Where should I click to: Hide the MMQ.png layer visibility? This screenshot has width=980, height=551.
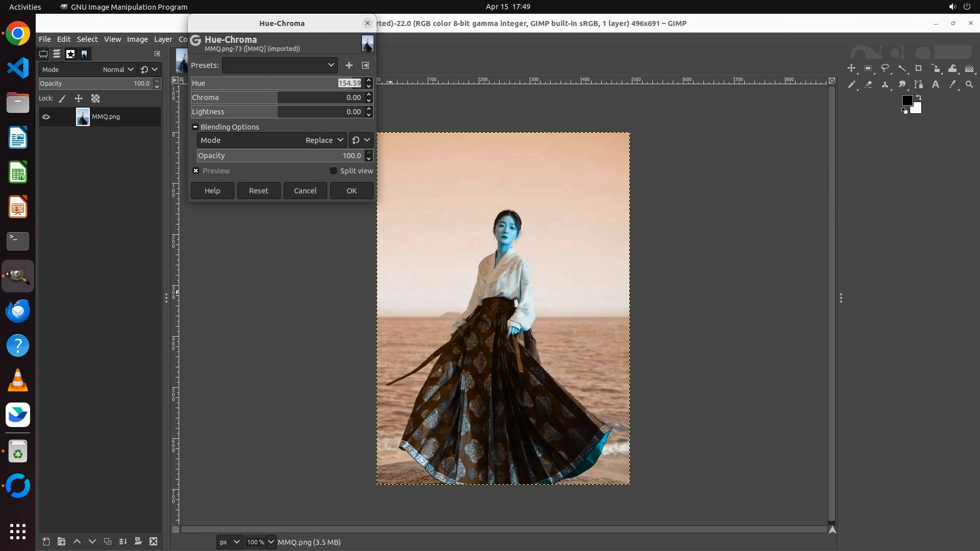[46, 117]
